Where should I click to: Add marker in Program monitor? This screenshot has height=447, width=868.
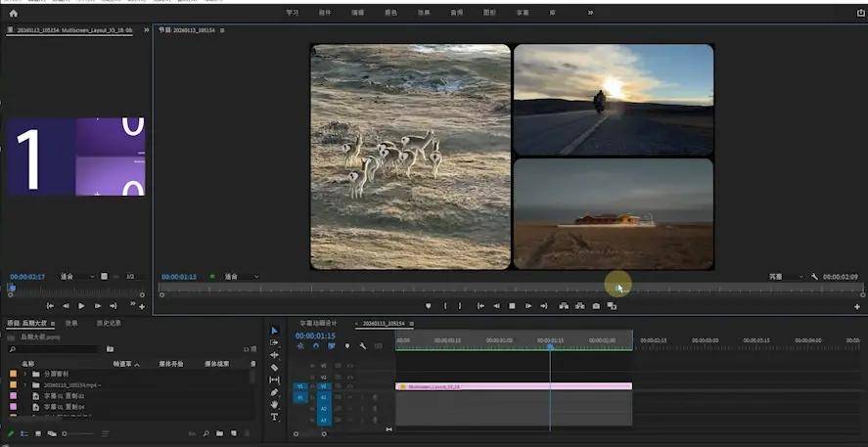tap(428, 306)
